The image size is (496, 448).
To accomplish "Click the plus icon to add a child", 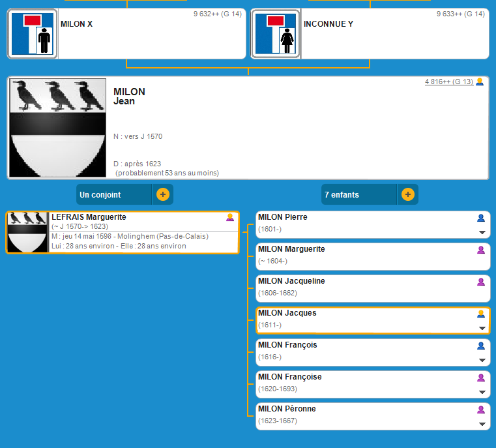I will [408, 194].
